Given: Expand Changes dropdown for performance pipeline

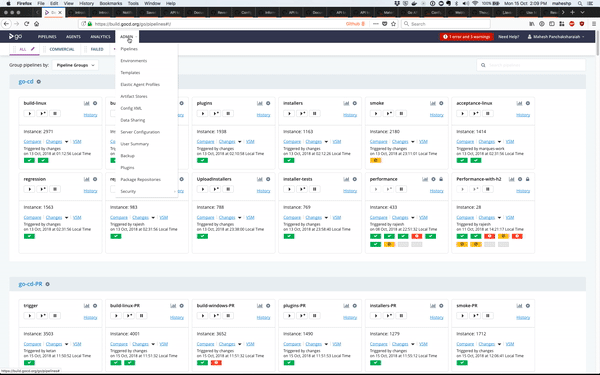Looking at the screenshot, I should (412, 218).
